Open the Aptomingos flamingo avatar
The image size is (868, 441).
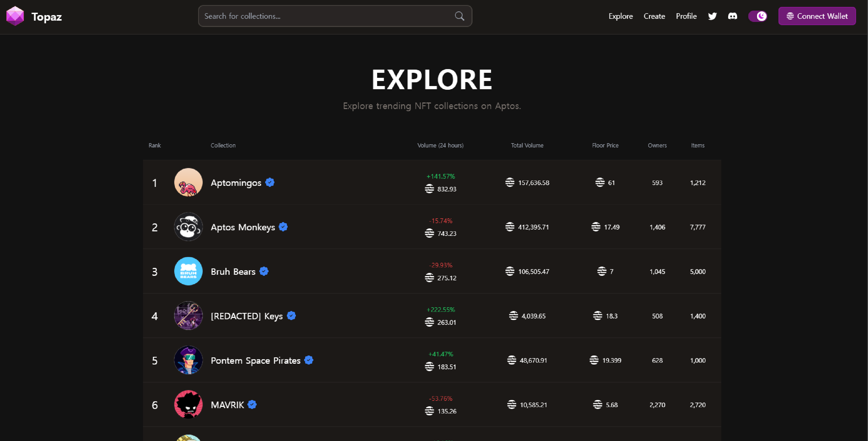click(x=188, y=182)
